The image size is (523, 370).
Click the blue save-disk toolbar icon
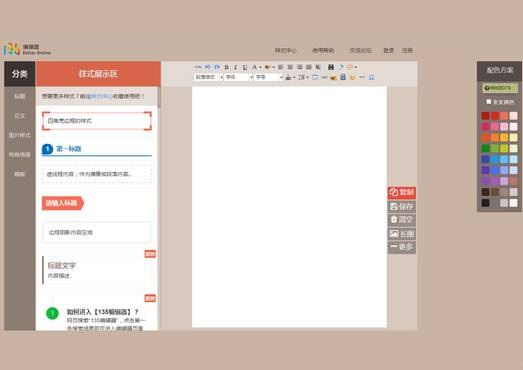click(x=343, y=77)
